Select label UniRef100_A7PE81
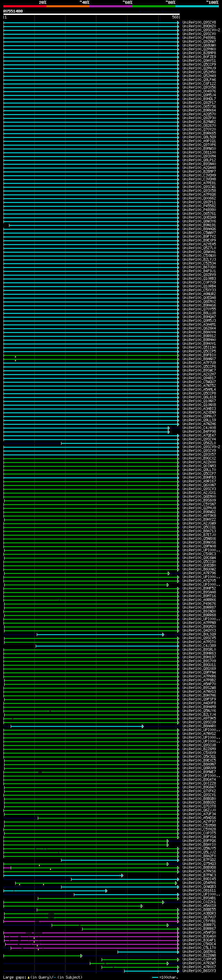 [199, 183]
